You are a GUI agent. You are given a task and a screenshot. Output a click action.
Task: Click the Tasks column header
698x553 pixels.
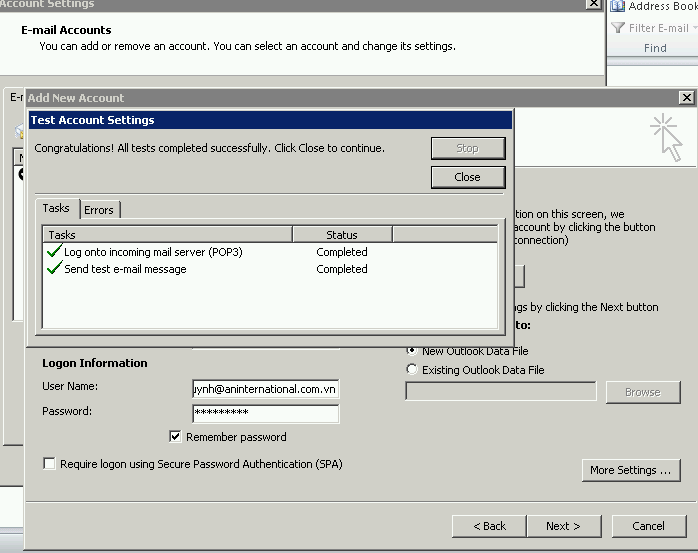[x=167, y=234]
